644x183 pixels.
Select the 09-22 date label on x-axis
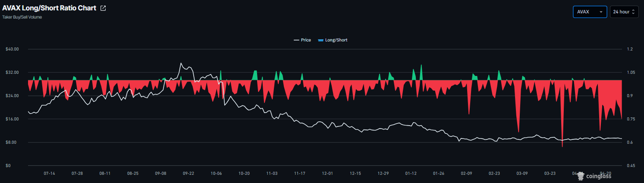tap(188, 174)
